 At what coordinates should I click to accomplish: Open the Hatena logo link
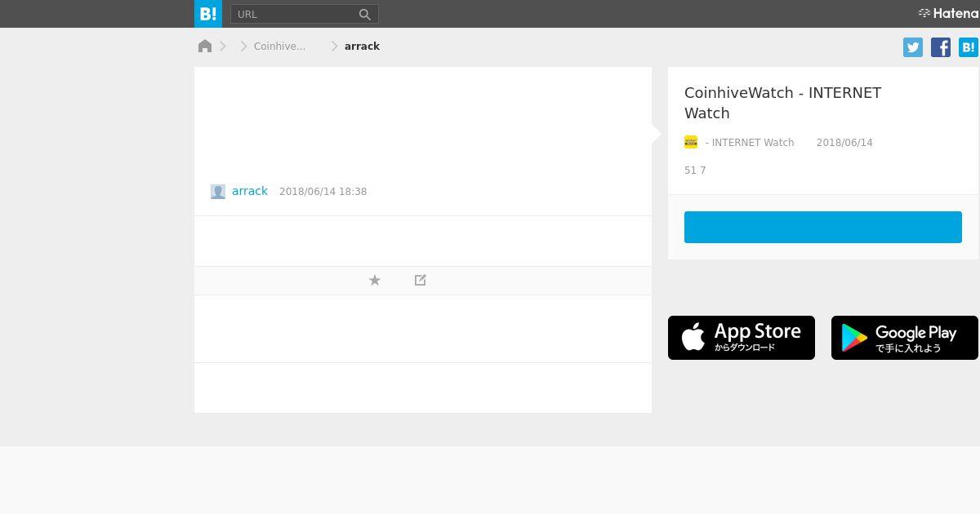tap(948, 13)
